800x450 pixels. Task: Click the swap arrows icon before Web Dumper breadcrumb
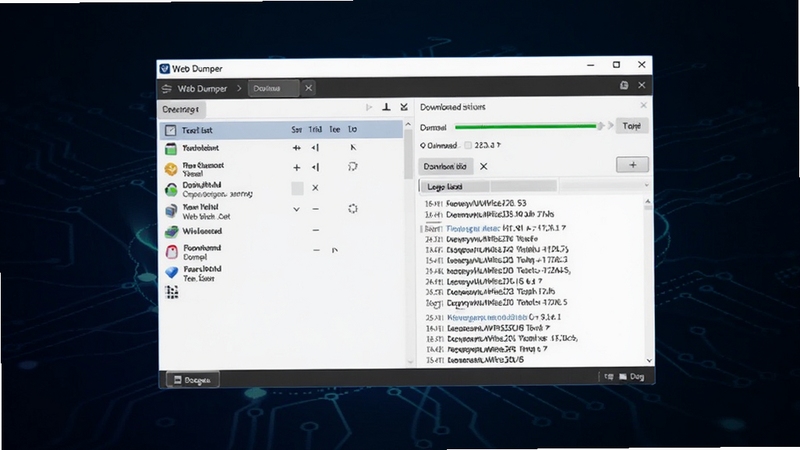pos(167,89)
